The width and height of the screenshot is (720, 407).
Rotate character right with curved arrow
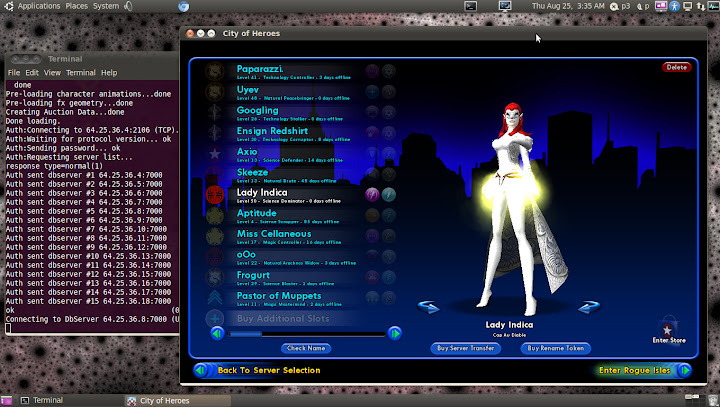tap(589, 307)
